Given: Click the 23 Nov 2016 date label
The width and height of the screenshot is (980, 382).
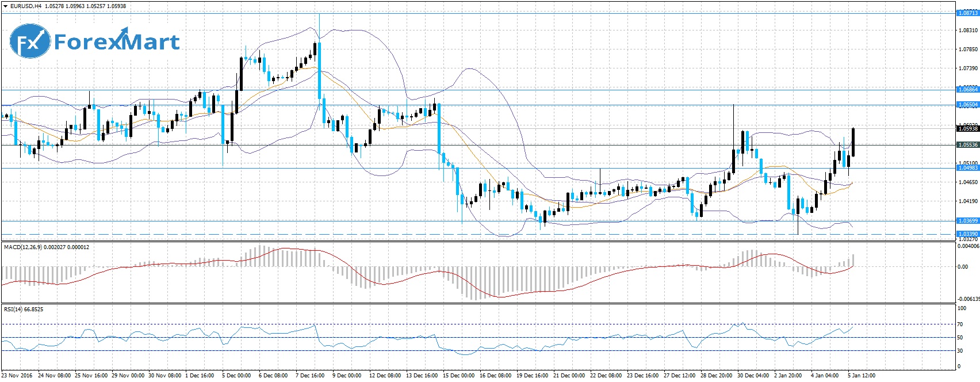Looking at the screenshot, I should (x=17, y=376).
